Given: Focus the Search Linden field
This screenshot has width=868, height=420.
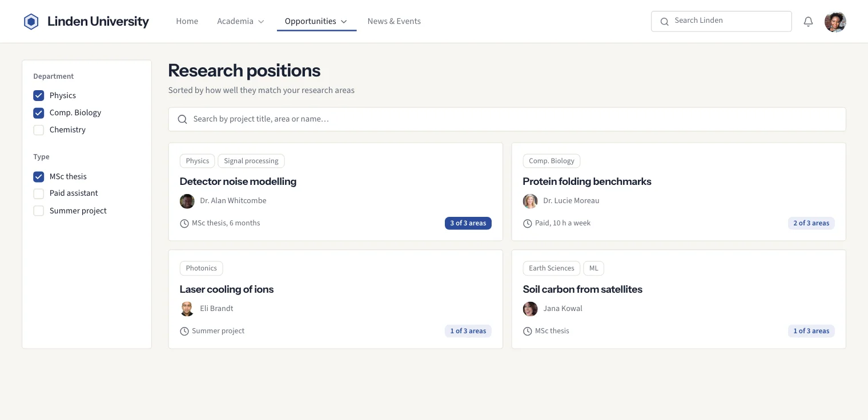Looking at the screenshot, I should click(x=721, y=21).
